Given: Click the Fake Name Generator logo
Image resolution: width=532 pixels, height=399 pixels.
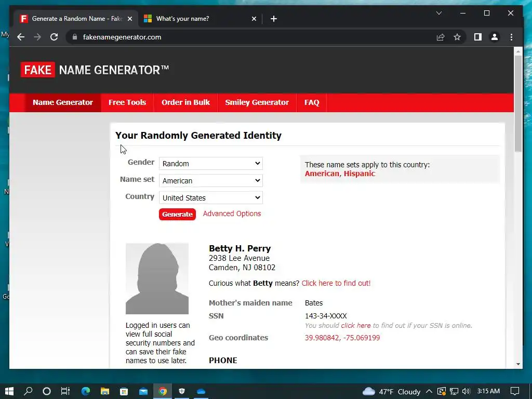Looking at the screenshot, I should click(95, 70).
